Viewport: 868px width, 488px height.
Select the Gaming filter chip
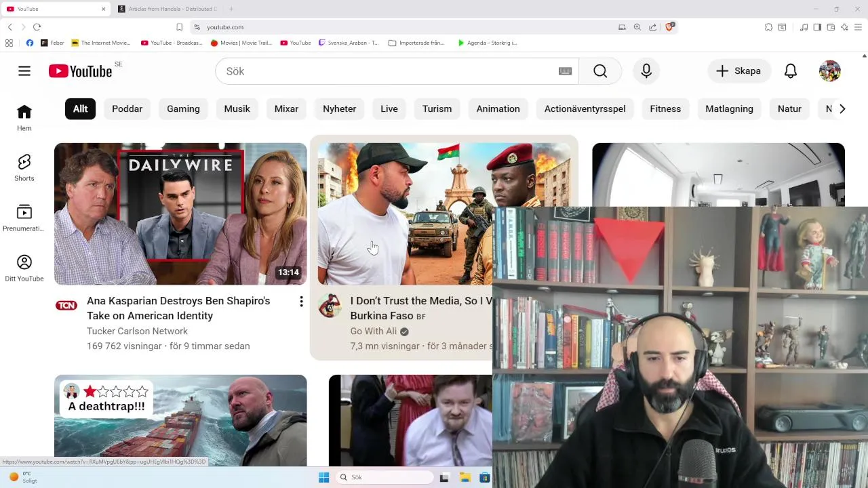click(183, 108)
